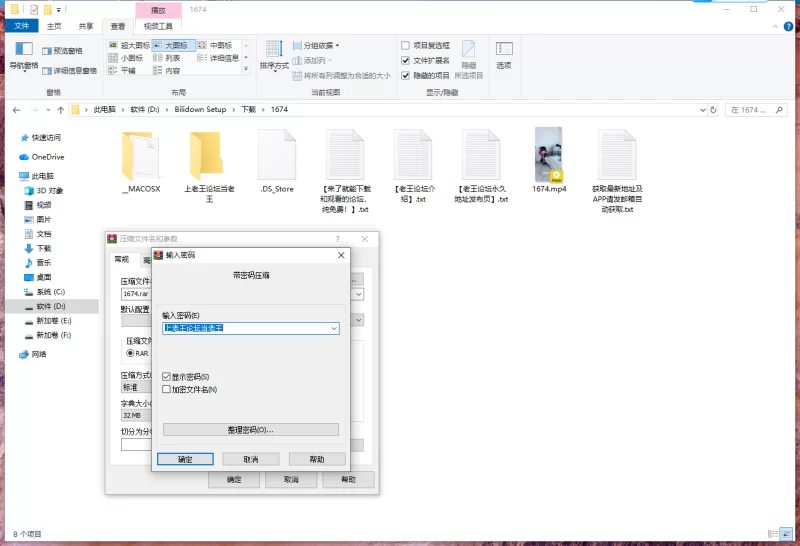800x546 pixels.
Task: Enable the encrypt file names checkbox
Action: point(167,389)
